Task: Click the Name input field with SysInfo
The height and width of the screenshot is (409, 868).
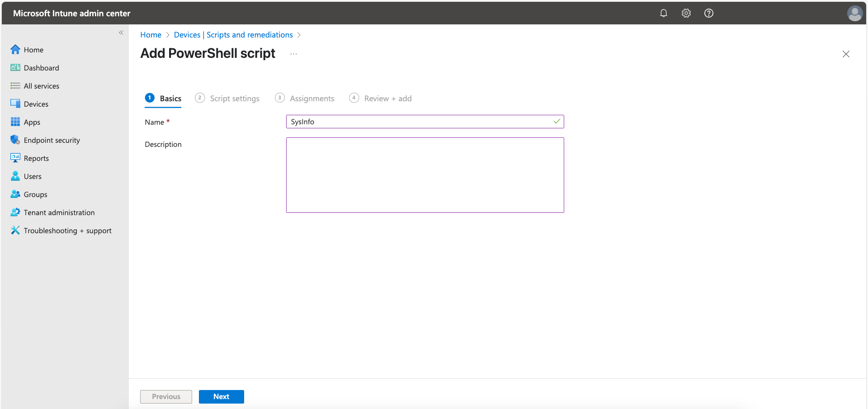Action: (425, 122)
